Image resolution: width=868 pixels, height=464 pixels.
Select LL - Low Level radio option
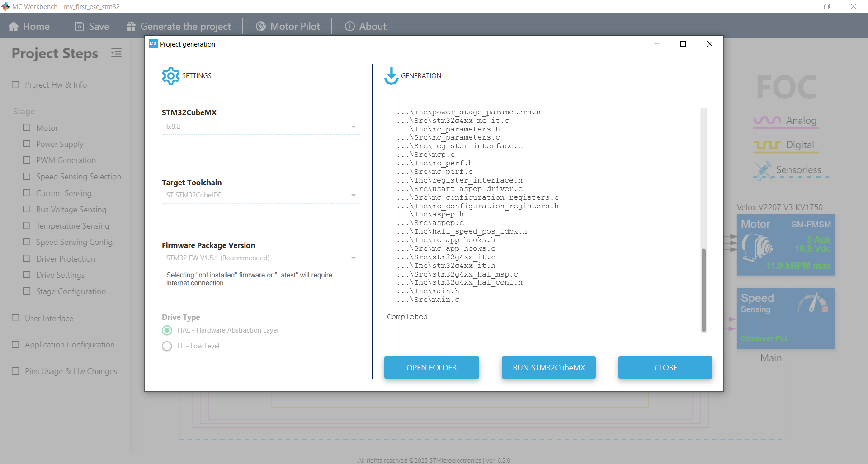[167, 346]
